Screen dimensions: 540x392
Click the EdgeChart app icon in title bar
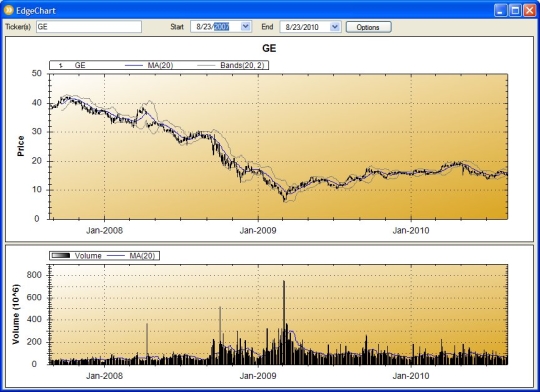(x=9, y=10)
